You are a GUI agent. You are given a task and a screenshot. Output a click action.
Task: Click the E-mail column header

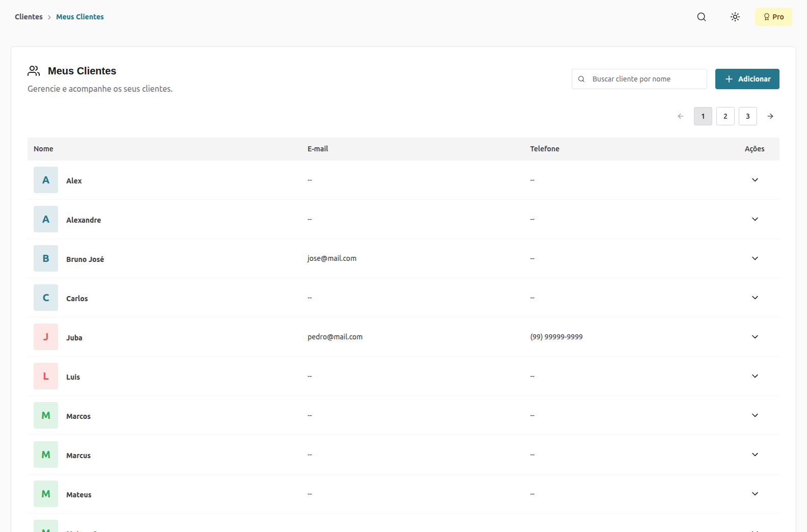(x=318, y=149)
